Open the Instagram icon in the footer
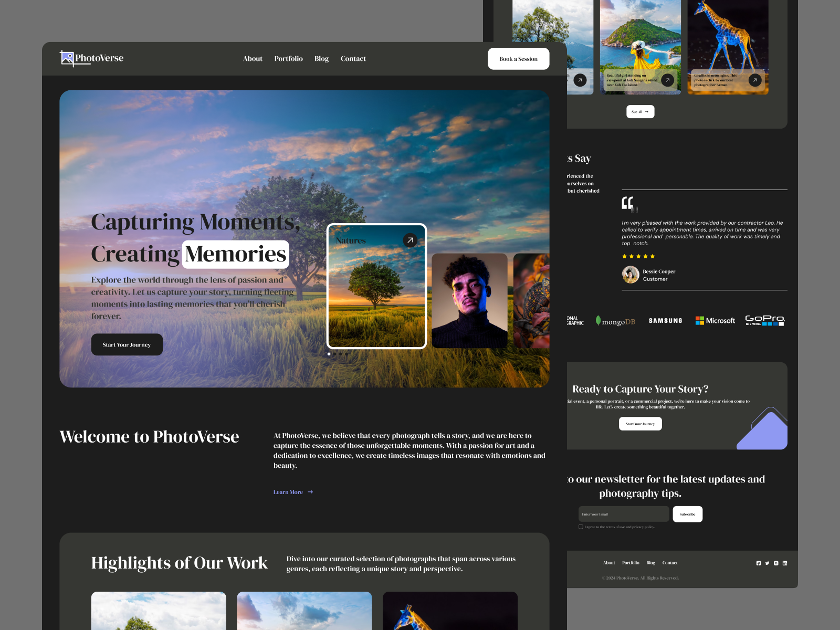This screenshot has width=840, height=630. 776,563
